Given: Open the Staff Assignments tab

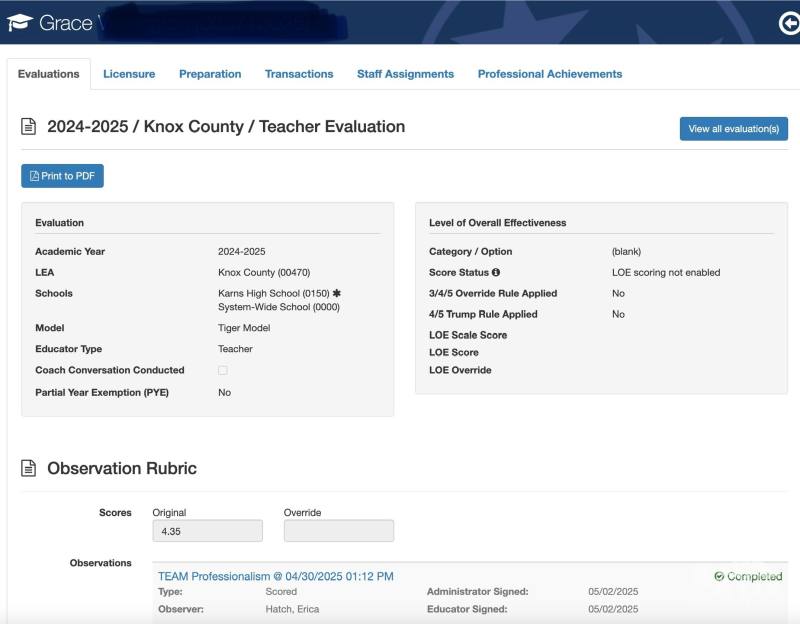Looking at the screenshot, I should click(405, 74).
